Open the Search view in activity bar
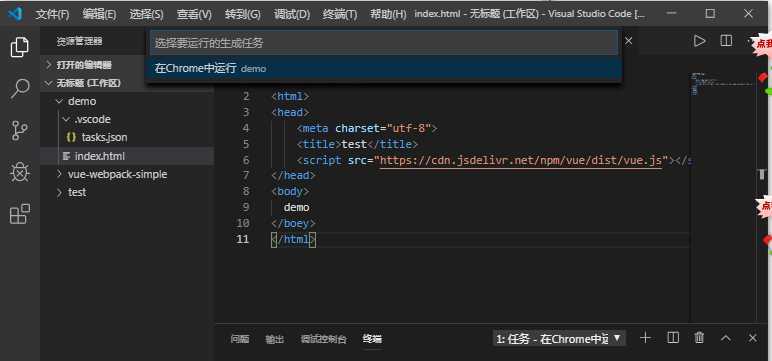The width and height of the screenshot is (772, 361). pyautogui.click(x=20, y=89)
